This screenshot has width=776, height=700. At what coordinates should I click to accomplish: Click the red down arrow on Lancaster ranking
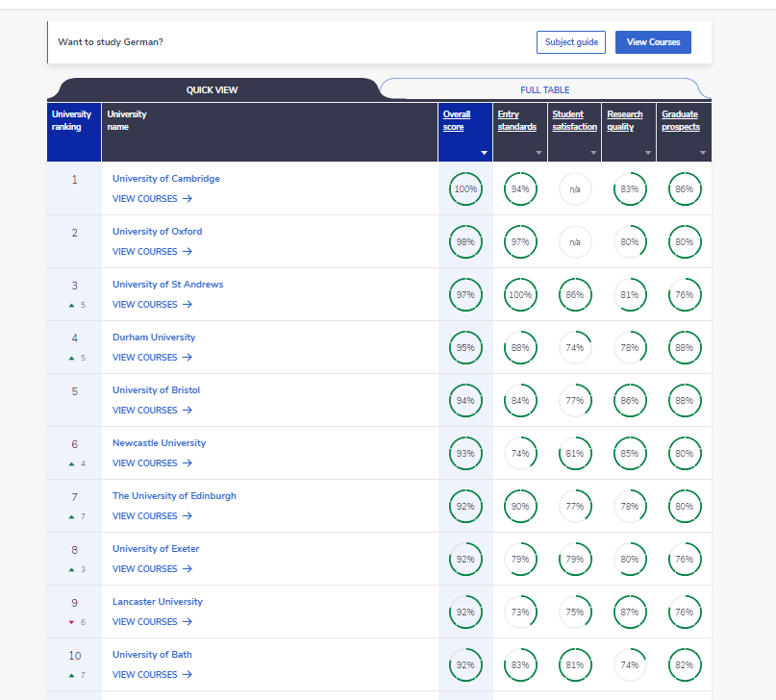coord(72,622)
